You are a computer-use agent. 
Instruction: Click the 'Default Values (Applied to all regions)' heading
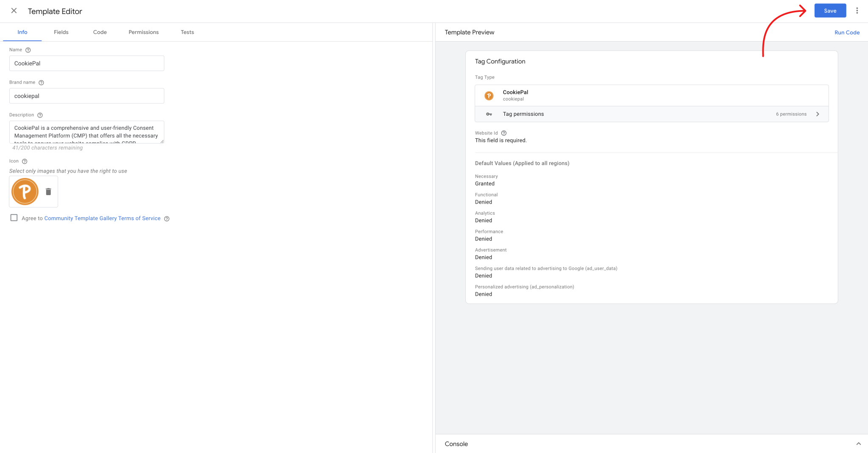pyautogui.click(x=522, y=163)
